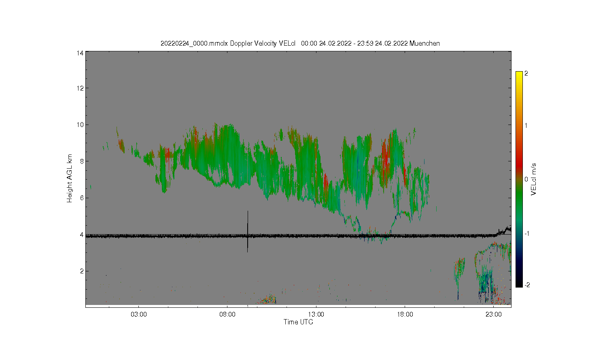
Task: Click the 13:00 time tick label
Action: pyautogui.click(x=316, y=314)
